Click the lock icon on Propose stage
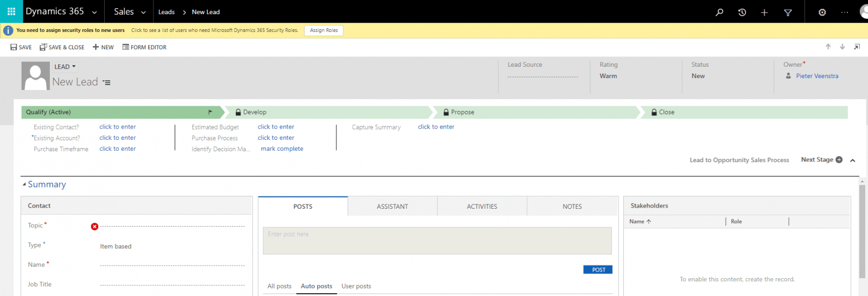This screenshot has height=296, width=868. 446,112
